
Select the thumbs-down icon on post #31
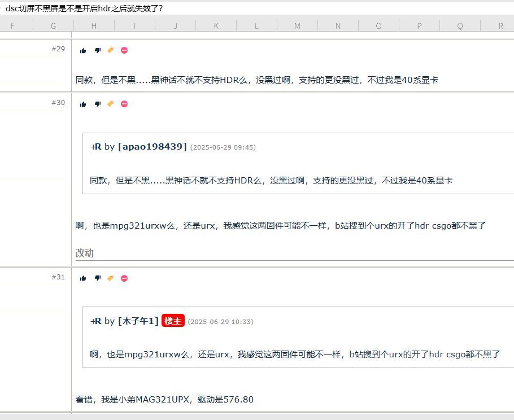click(x=96, y=278)
